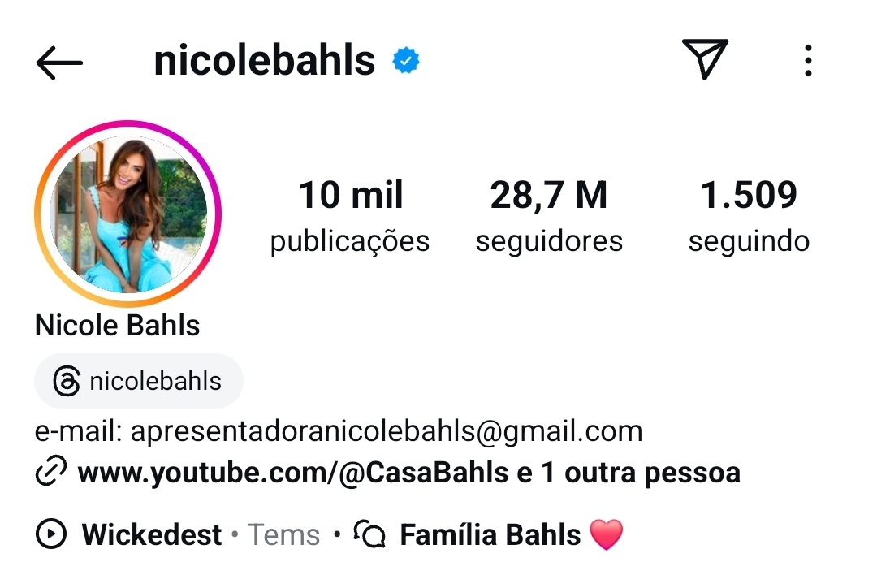Open direct message paper plane icon

point(705,58)
